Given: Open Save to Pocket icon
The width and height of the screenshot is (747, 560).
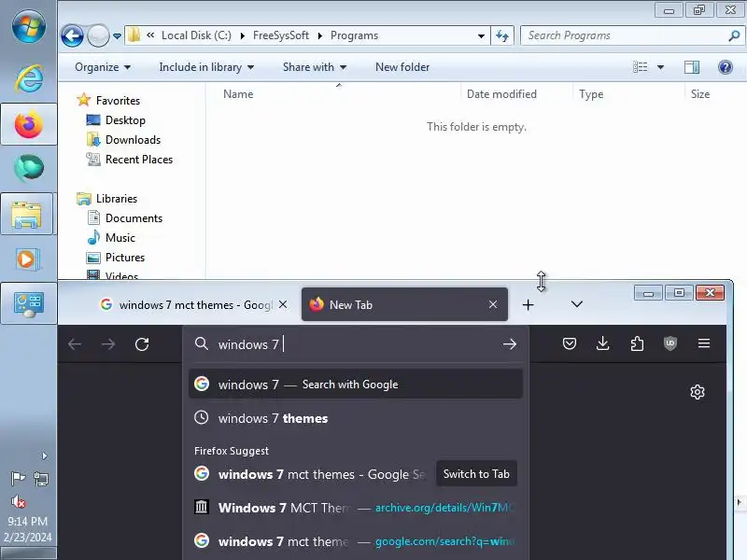Looking at the screenshot, I should 570,343.
